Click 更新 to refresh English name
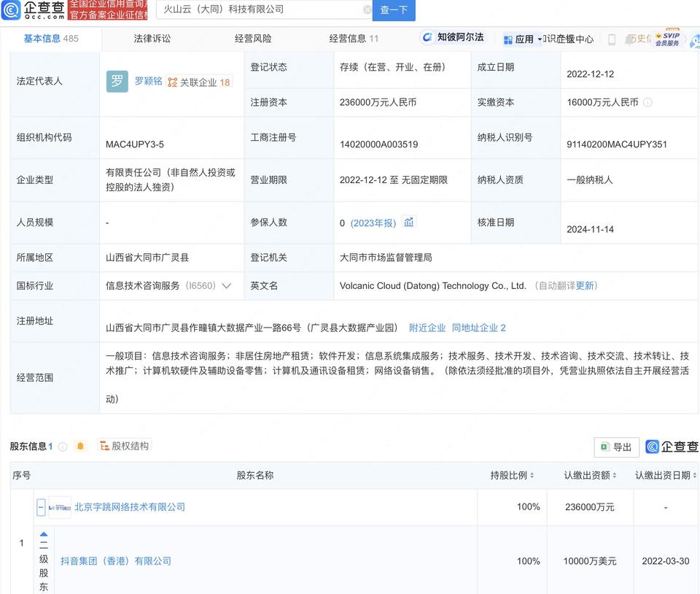The height and width of the screenshot is (594, 700). pos(585,286)
